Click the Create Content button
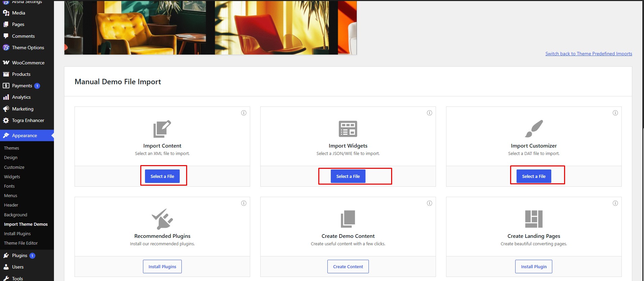The width and height of the screenshot is (644, 281). point(348,267)
